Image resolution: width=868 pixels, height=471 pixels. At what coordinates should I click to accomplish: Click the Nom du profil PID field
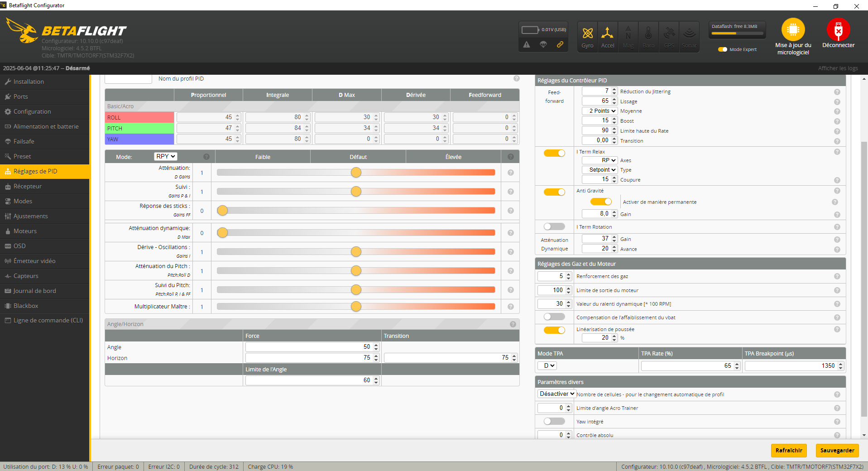128,79
